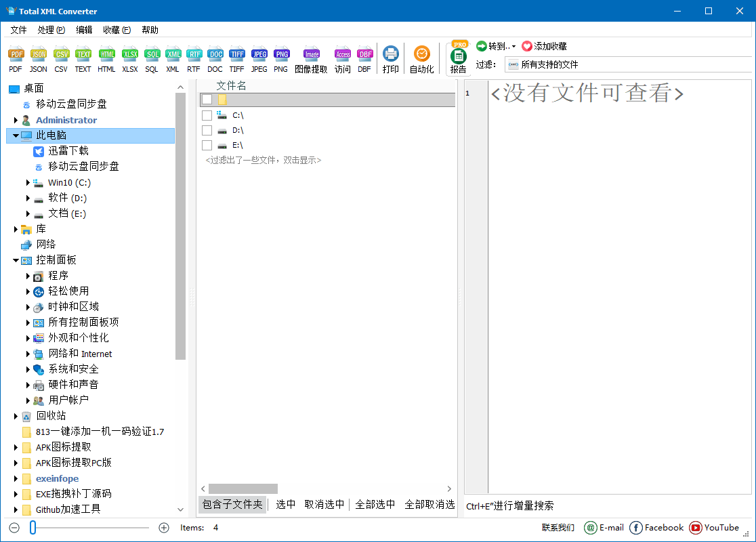Open the 所有支持的文件 filter combo box
Screen dimensions: 756x542
pos(628,64)
